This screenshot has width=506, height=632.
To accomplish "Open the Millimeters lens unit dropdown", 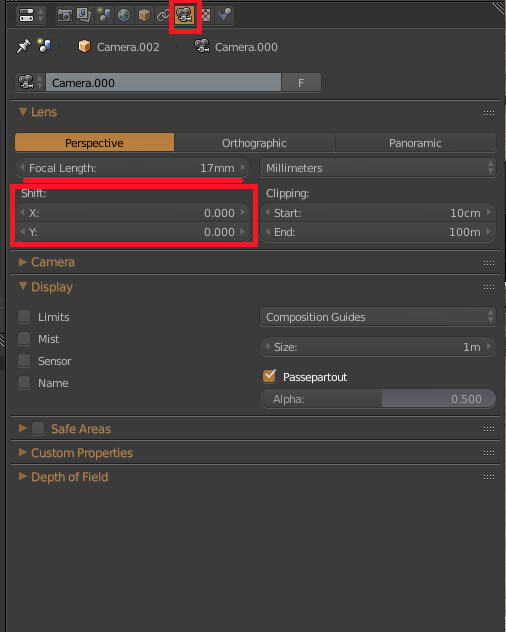I will [378, 168].
